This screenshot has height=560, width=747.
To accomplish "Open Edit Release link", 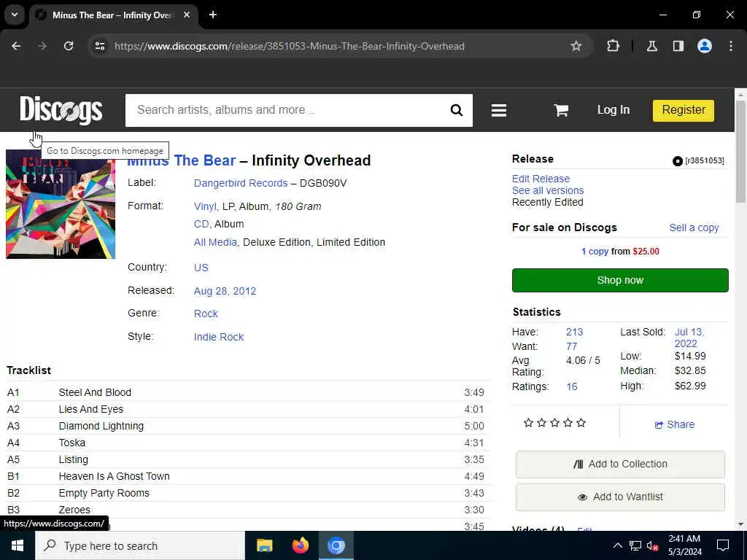I will (x=541, y=179).
